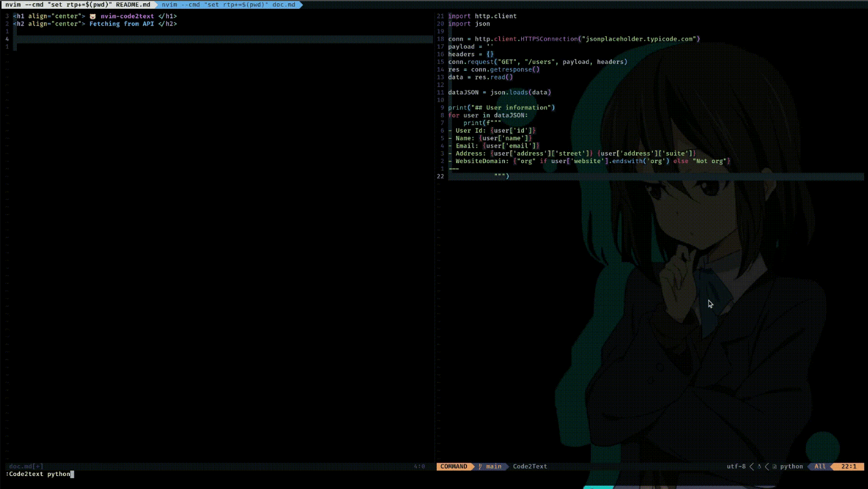The image size is (868, 489).
Task: Click the data = res.read() line
Action: [480, 77]
